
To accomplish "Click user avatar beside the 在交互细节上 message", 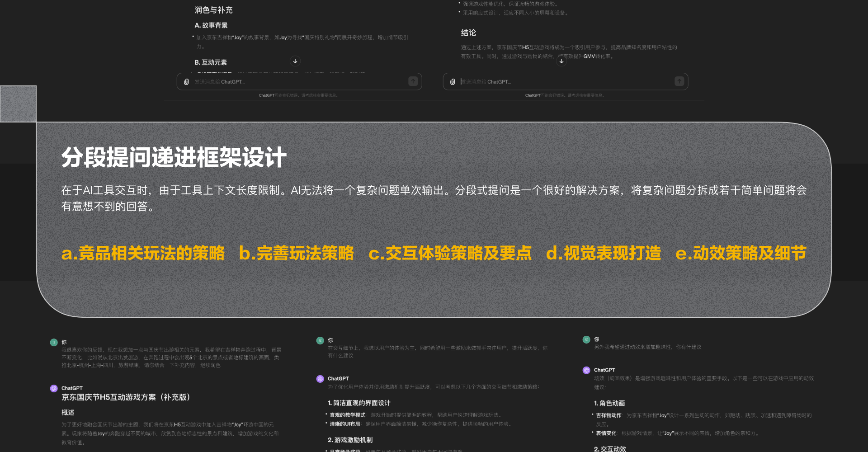I will tap(320, 340).
